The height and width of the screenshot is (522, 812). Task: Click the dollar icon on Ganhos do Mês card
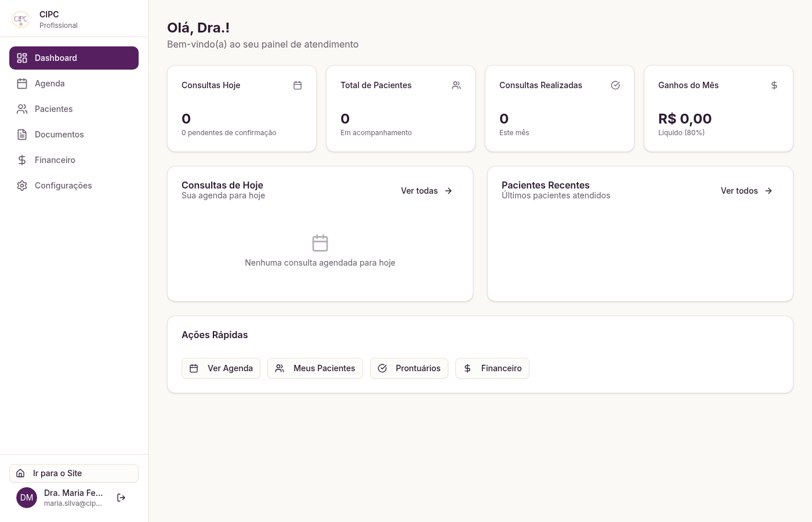[774, 85]
